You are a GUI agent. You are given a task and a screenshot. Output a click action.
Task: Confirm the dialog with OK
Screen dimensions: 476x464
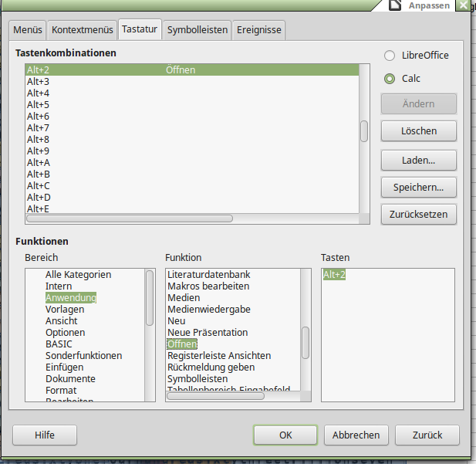285,435
